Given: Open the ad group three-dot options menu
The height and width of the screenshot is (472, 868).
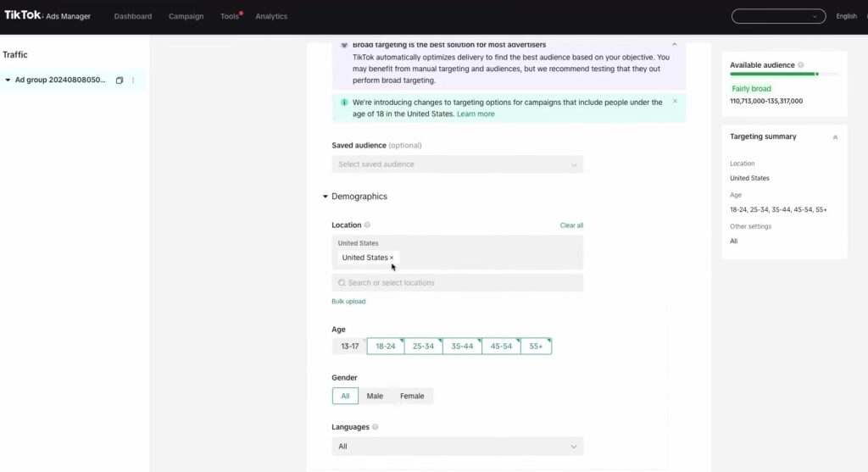Looking at the screenshot, I should (x=133, y=81).
